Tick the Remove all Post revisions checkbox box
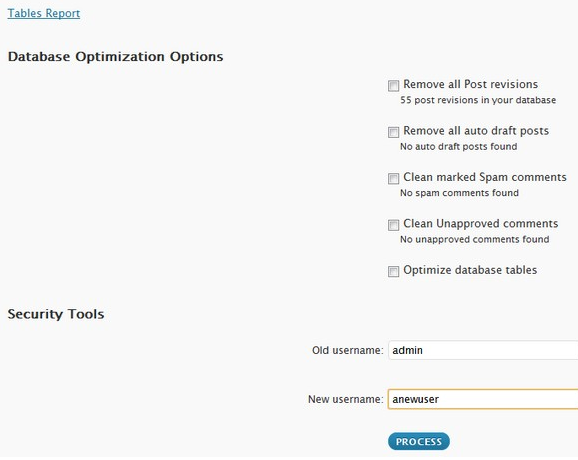 click(393, 86)
